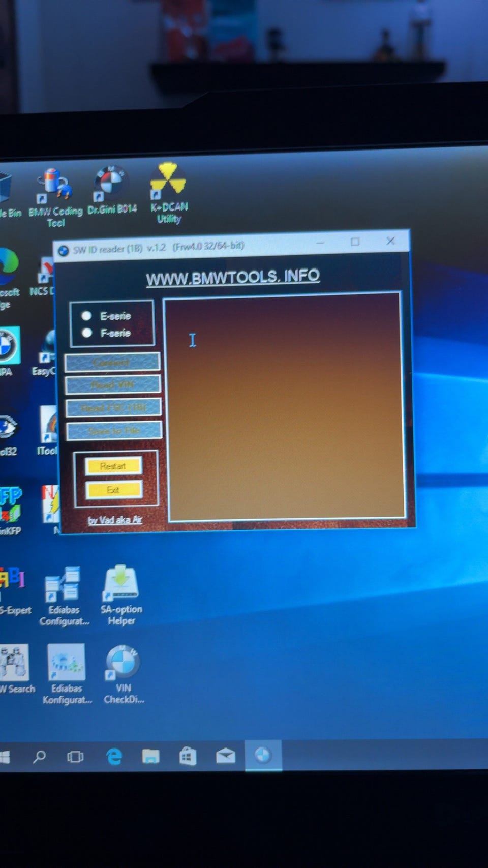
Task: Select the K+DCAN Utility desktop icon
Action: point(169,193)
